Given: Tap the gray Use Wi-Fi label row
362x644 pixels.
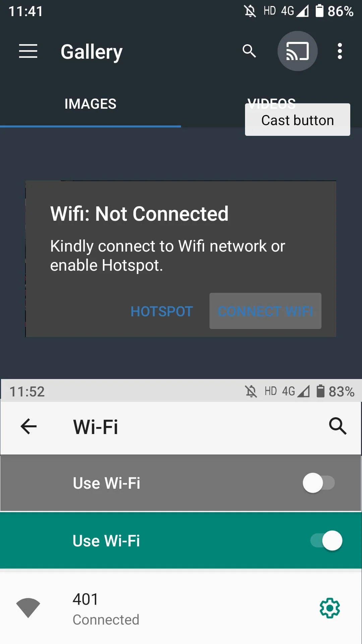Looking at the screenshot, I should [x=181, y=483].
